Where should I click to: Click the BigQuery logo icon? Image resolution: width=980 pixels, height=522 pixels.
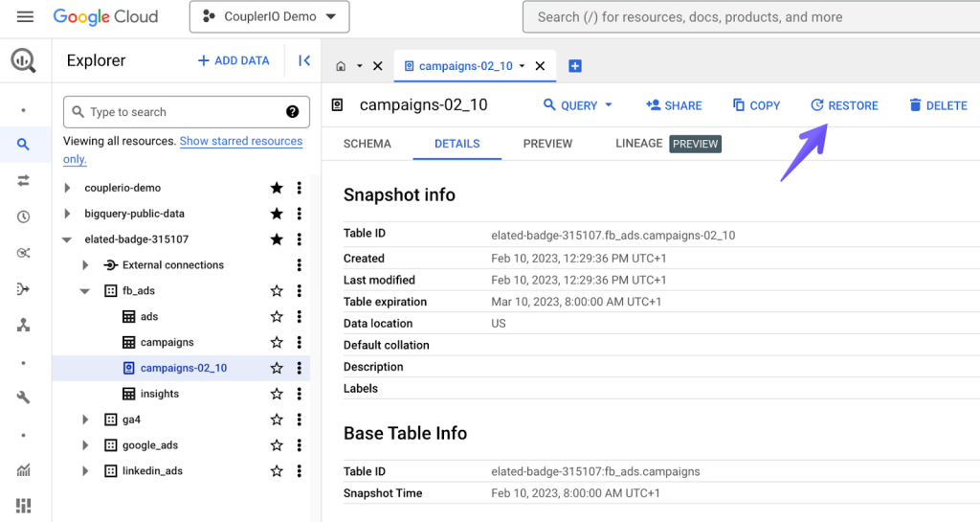click(24, 60)
